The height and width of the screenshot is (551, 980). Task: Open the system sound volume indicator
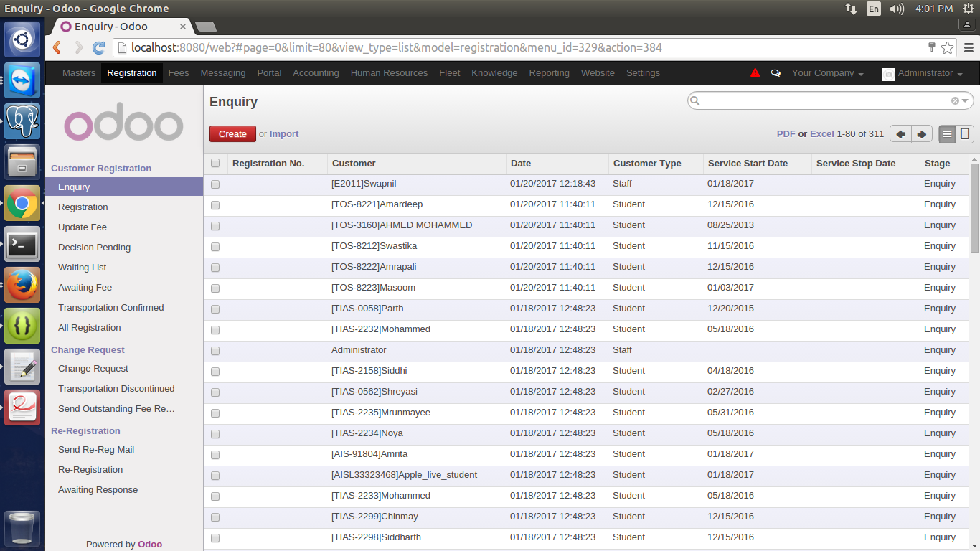(897, 9)
